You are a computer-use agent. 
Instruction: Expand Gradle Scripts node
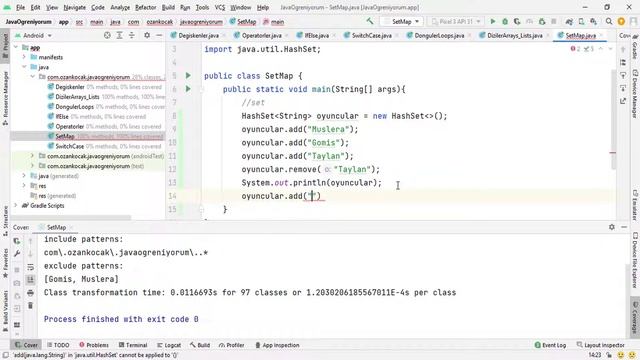click(16, 205)
